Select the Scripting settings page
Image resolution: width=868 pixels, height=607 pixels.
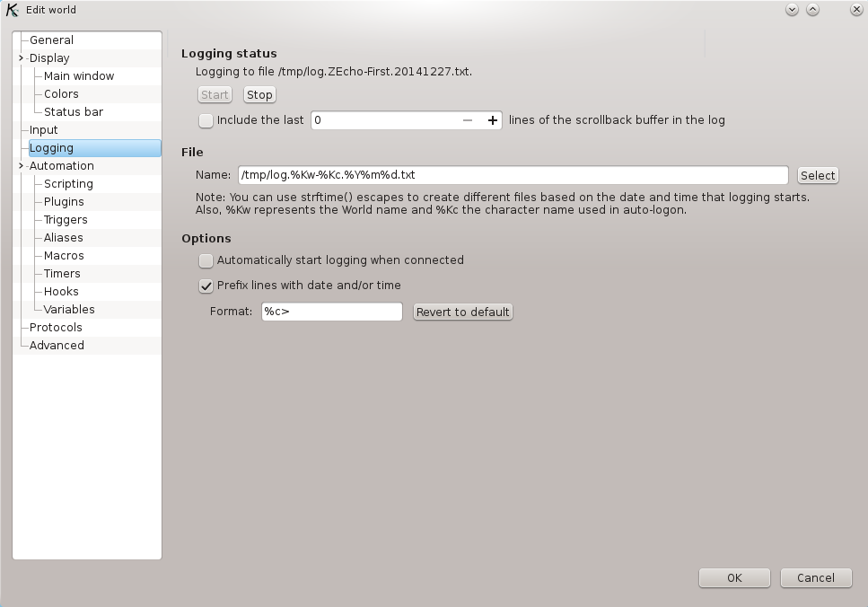click(x=67, y=183)
